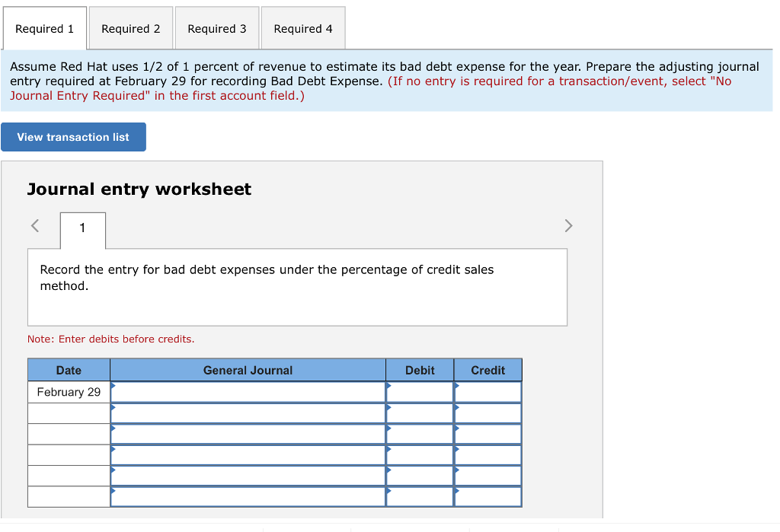780x532 pixels.
Task: Click the View transaction list button
Action: coord(73,137)
